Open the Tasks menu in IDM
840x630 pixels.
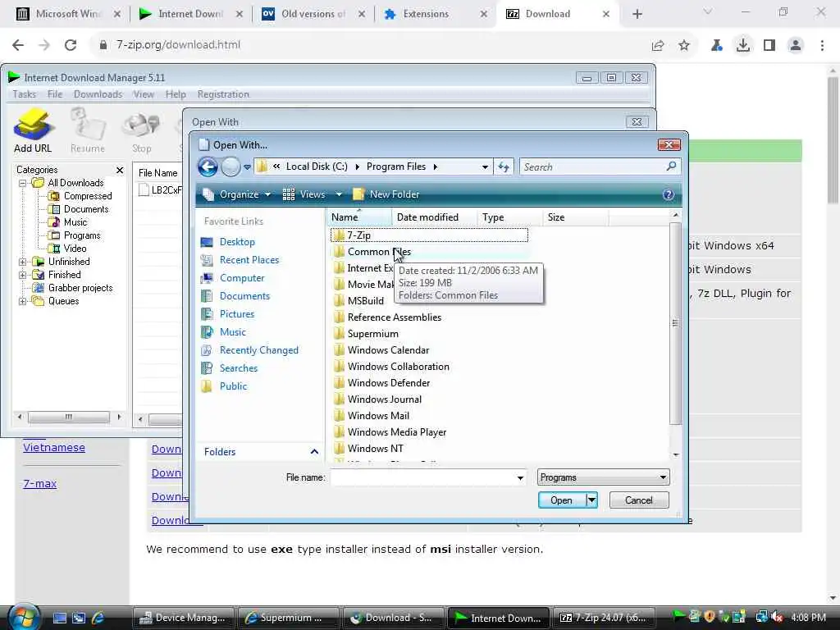[x=25, y=94]
